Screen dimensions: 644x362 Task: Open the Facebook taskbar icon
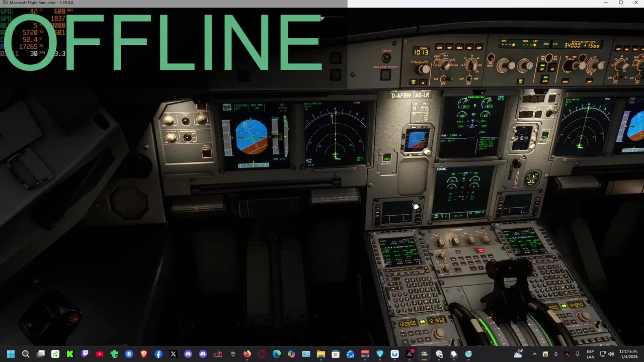tap(158, 354)
